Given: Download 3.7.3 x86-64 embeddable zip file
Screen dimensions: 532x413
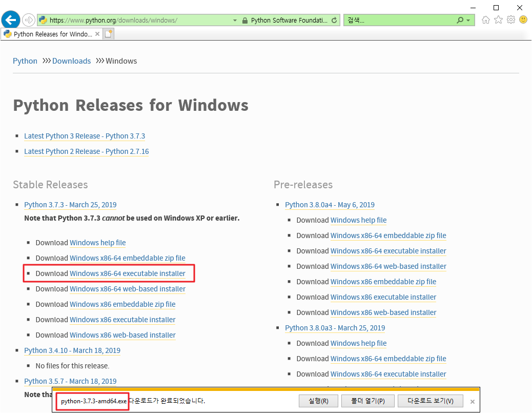Looking at the screenshot, I should coord(128,258).
